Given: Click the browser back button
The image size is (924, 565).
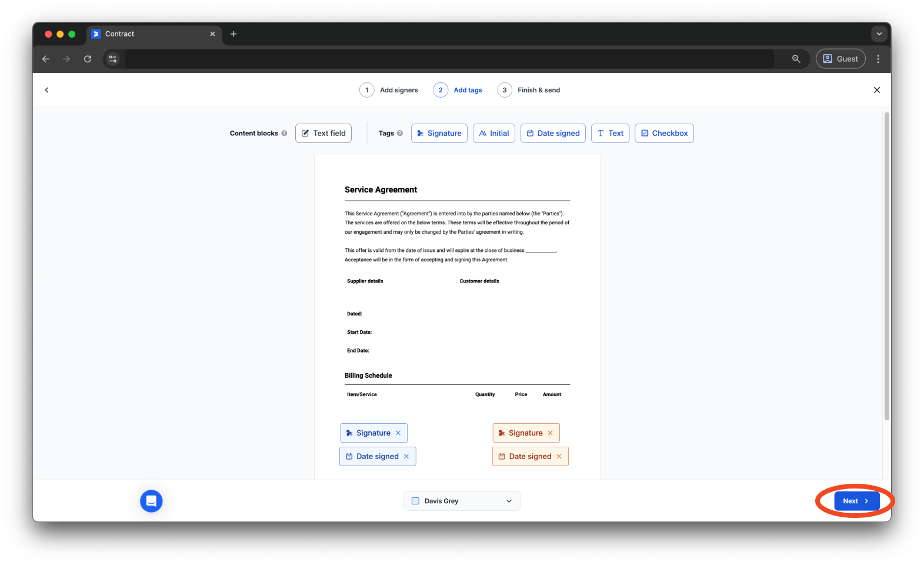Looking at the screenshot, I should pos(46,59).
